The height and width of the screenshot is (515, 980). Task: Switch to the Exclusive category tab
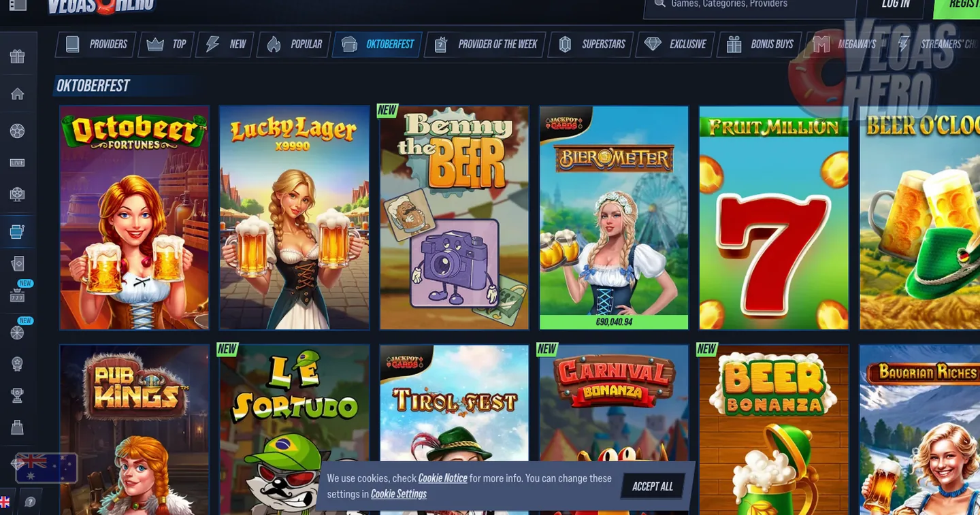pos(676,44)
